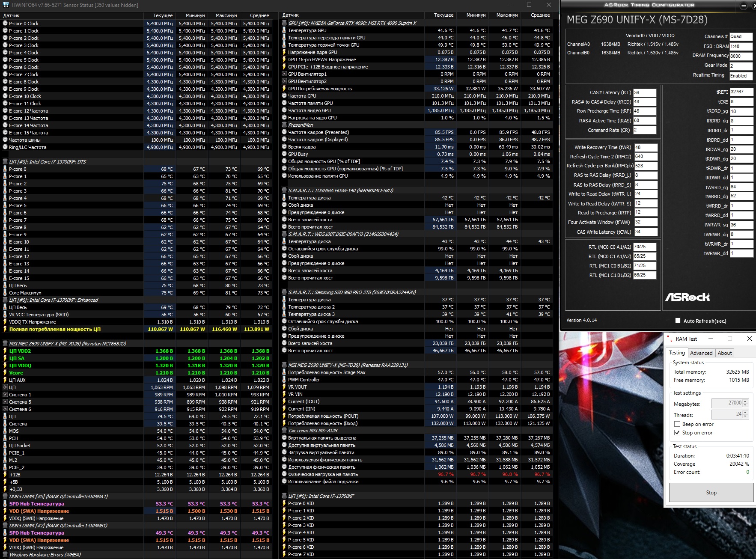Click the thermometer icon beside Температура диска 3
756x559 pixels.
point(284,314)
